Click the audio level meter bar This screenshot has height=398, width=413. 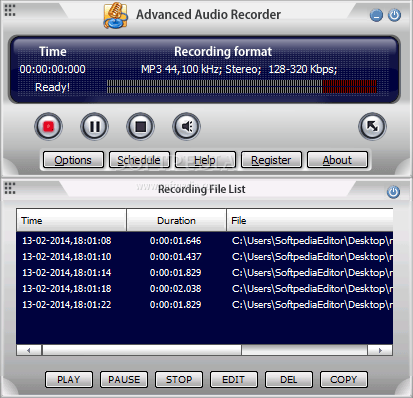[x=242, y=86]
